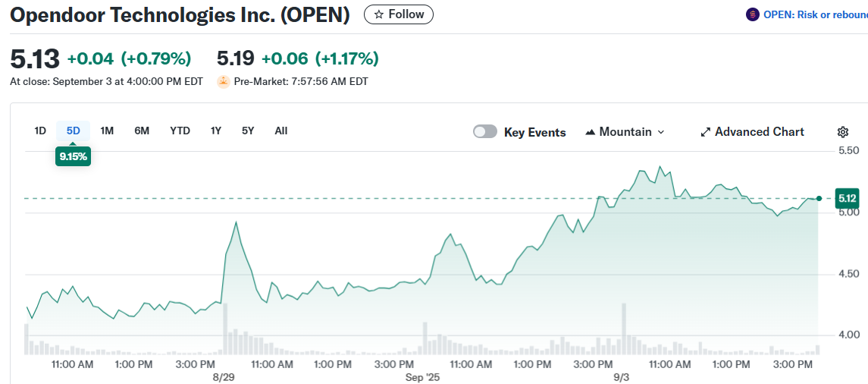
Task: Open the Advanced Chart view
Action: pos(752,132)
